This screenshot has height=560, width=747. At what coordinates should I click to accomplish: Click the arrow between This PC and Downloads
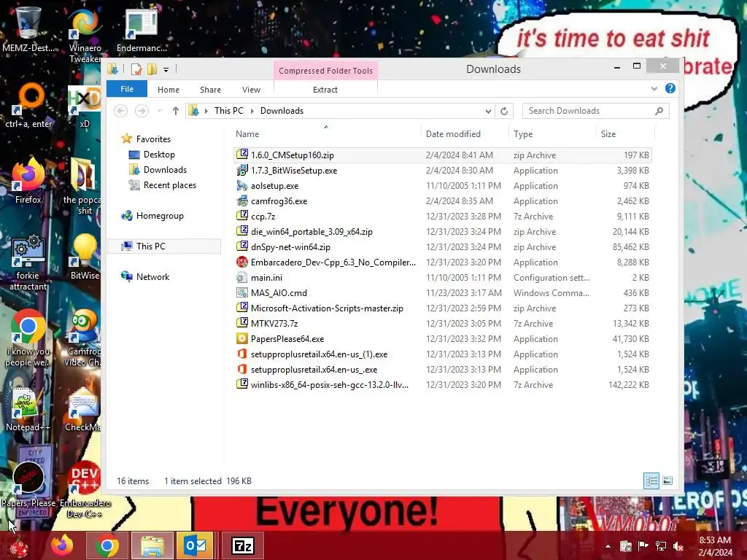252,111
